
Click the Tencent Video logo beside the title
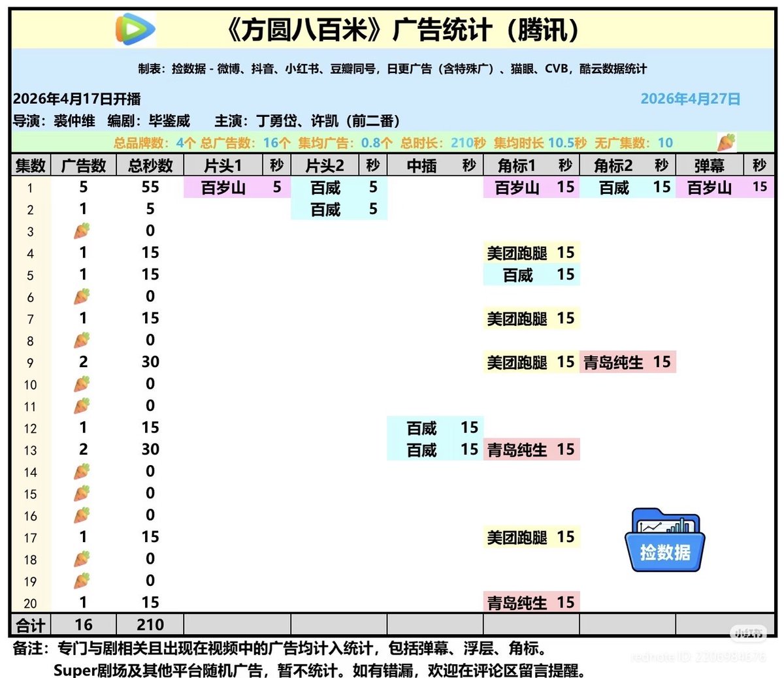(135, 29)
